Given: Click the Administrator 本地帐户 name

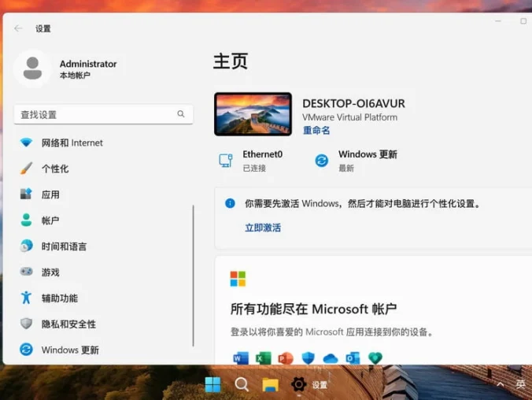Looking at the screenshot, I should pos(88,69).
